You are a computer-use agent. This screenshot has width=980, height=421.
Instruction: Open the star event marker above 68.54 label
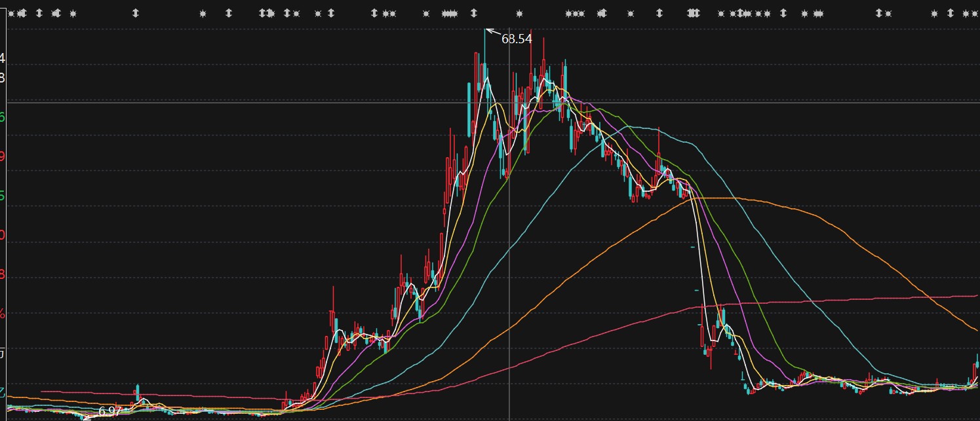pyautogui.click(x=519, y=13)
